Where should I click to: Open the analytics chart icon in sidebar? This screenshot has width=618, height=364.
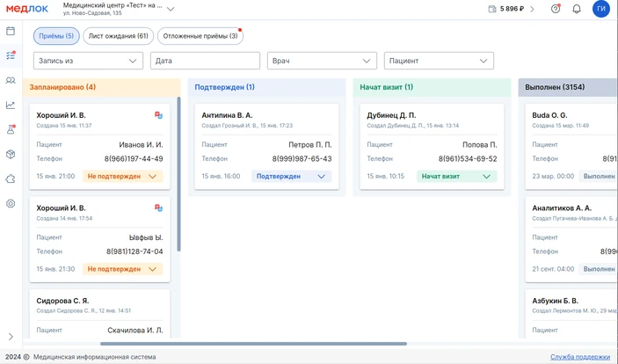11,105
